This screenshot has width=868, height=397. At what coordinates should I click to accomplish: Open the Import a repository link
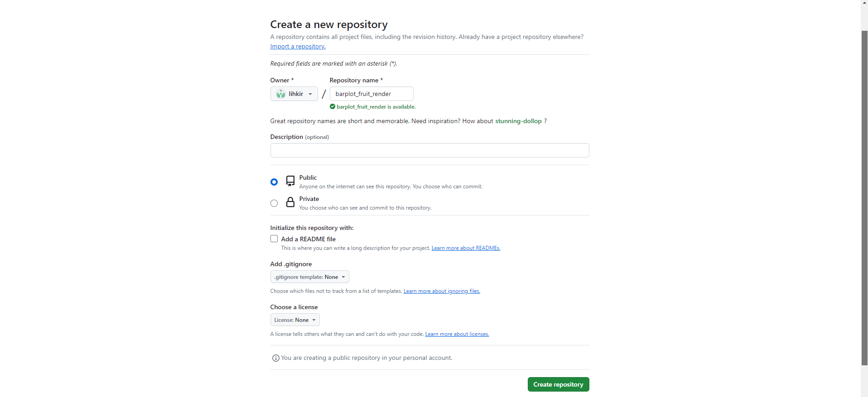click(x=298, y=46)
